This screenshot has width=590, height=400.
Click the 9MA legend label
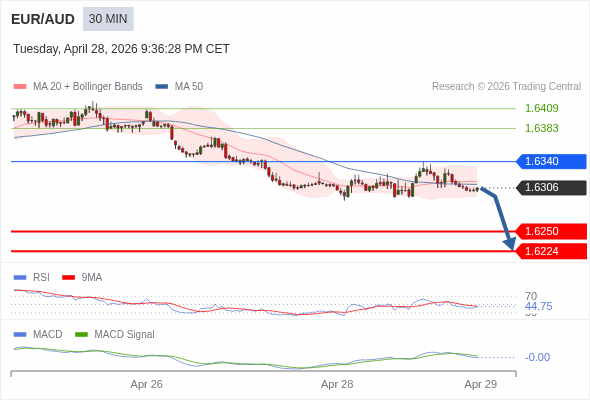[92, 278]
